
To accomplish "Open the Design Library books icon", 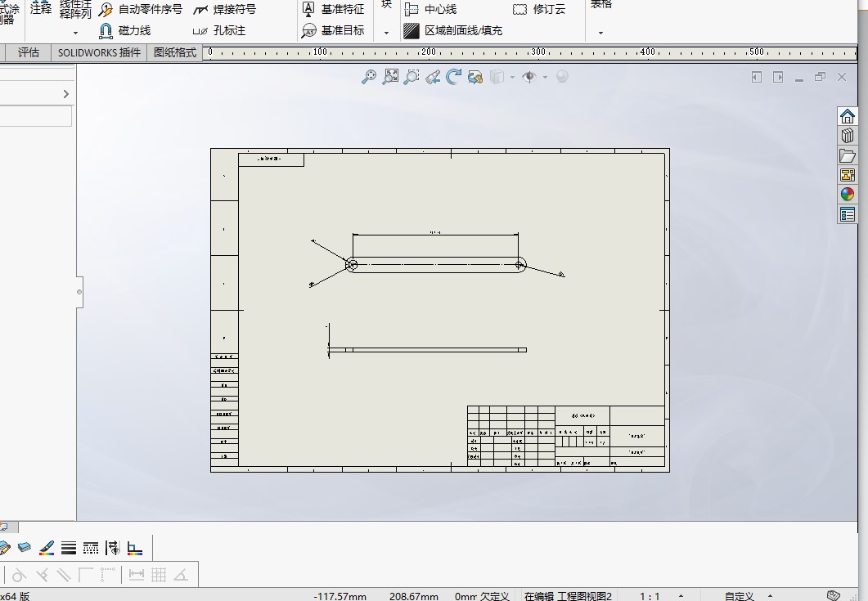I will pyautogui.click(x=848, y=136).
